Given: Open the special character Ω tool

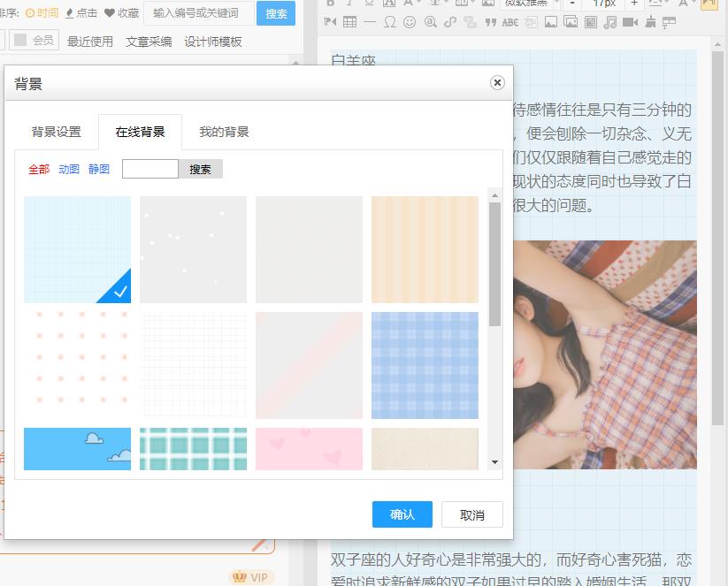Looking at the screenshot, I should (390, 23).
